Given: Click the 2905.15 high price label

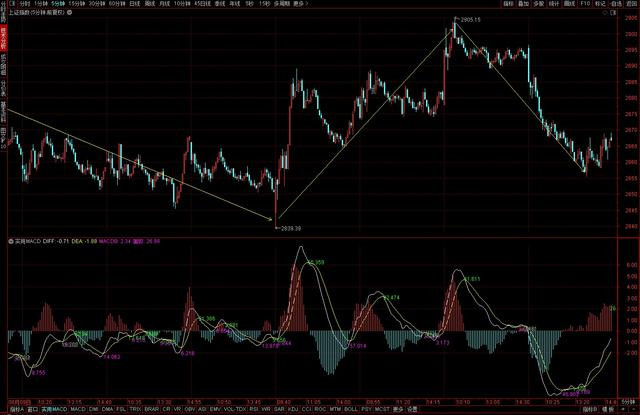Looking at the screenshot, I should pyautogui.click(x=470, y=20).
